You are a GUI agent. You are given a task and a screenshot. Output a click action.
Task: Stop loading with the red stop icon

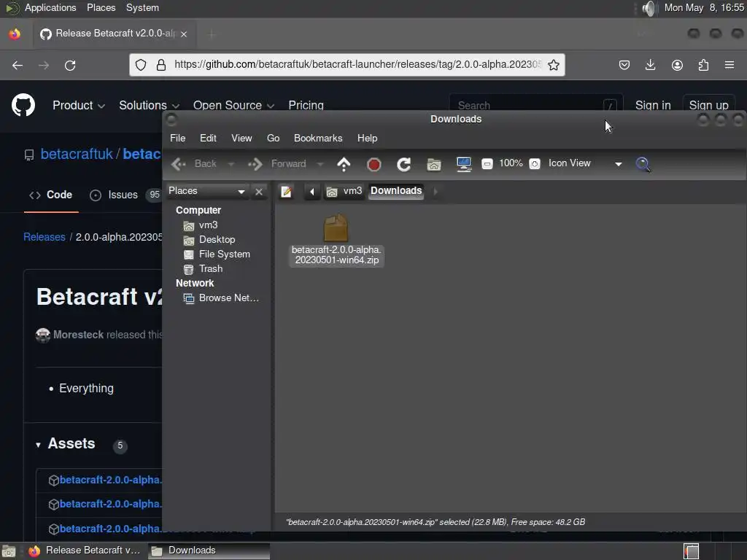click(374, 164)
